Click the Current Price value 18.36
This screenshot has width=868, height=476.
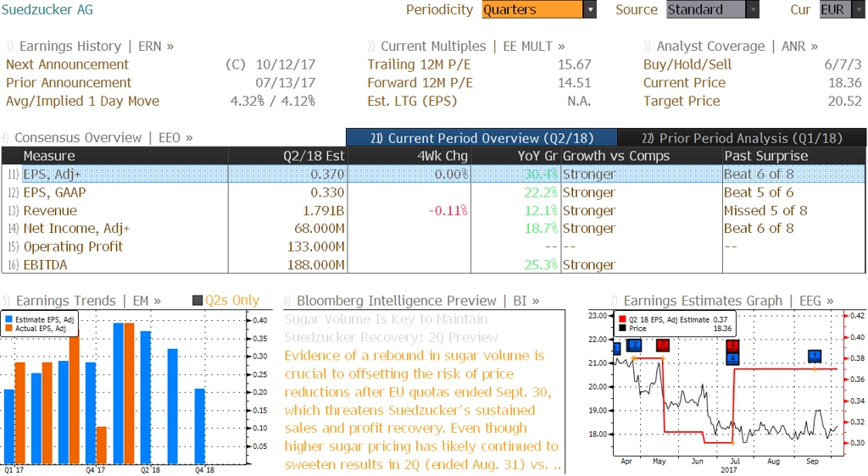click(845, 83)
